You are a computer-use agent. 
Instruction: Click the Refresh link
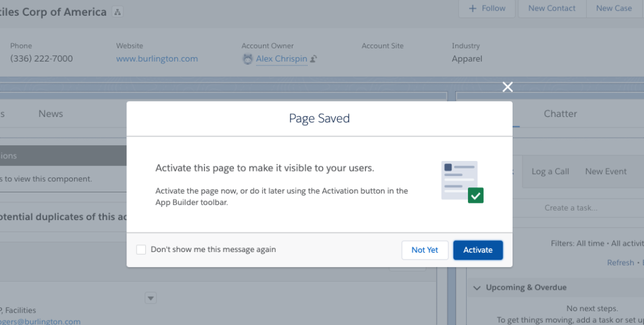(620, 263)
